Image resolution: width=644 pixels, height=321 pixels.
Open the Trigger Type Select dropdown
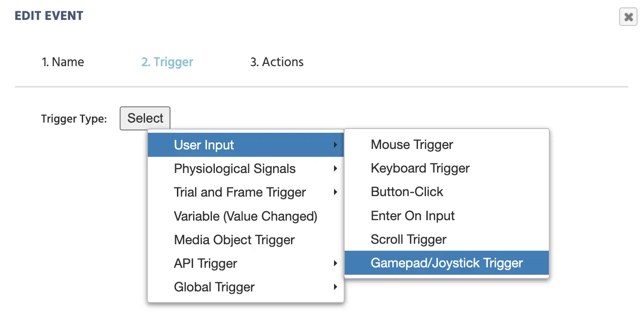[x=145, y=118]
